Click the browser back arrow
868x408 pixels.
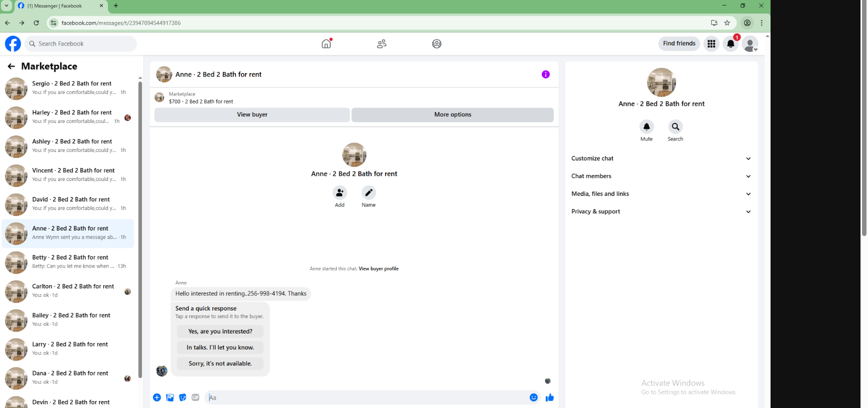7,23
